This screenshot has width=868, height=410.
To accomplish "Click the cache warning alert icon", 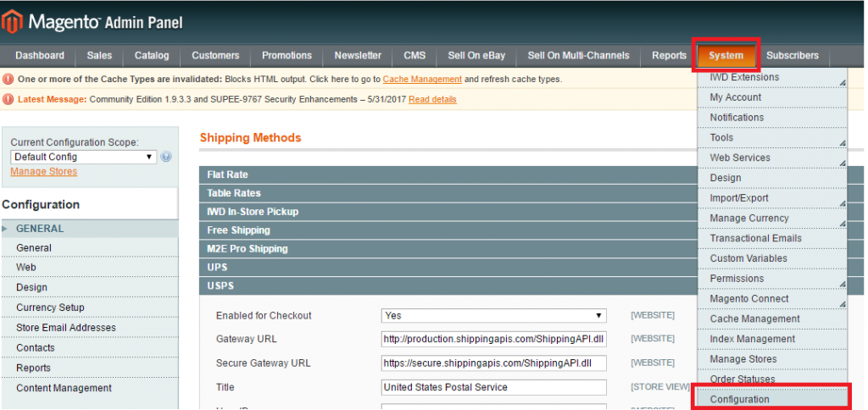I will [x=8, y=79].
